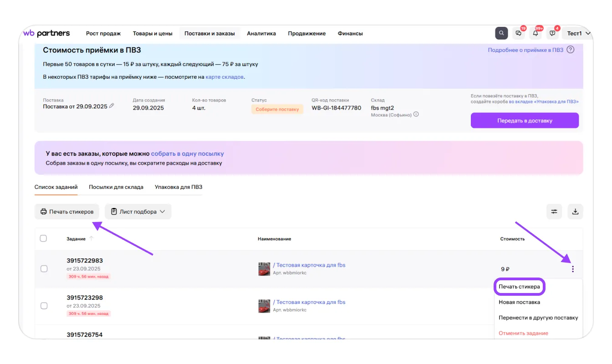Open the chat messages icon
The height and width of the screenshot is (364, 612).
[x=518, y=33]
